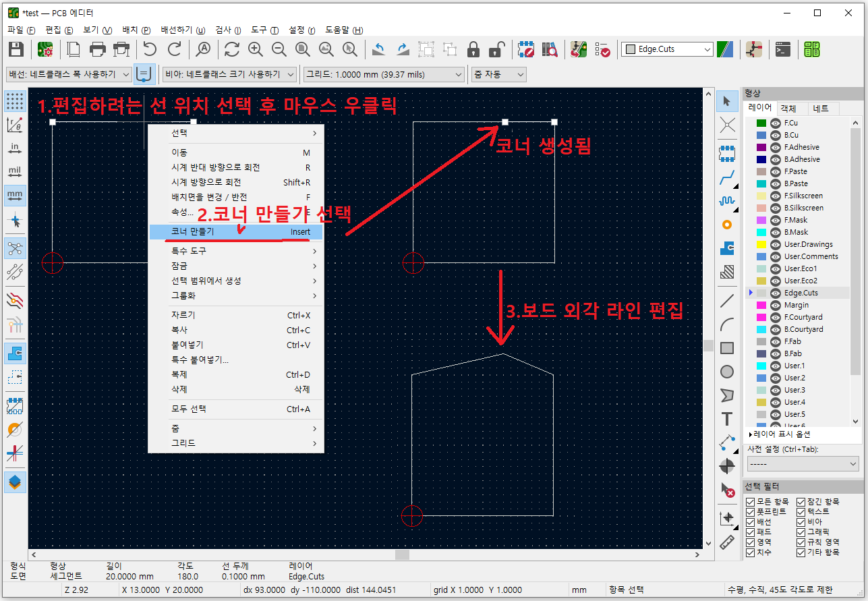This screenshot has height=601, width=868.
Task: Toggle Edge.Cuts layer visibility eye
Action: point(776,293)
